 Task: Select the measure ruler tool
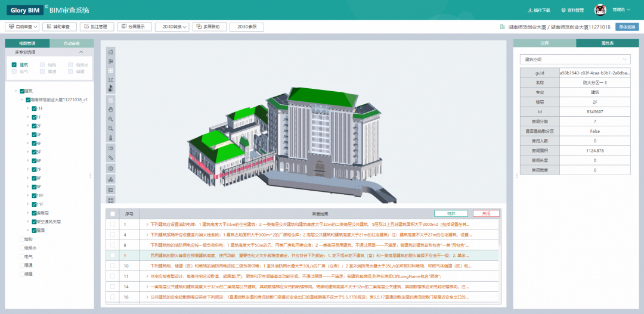(x=111, y=157)
